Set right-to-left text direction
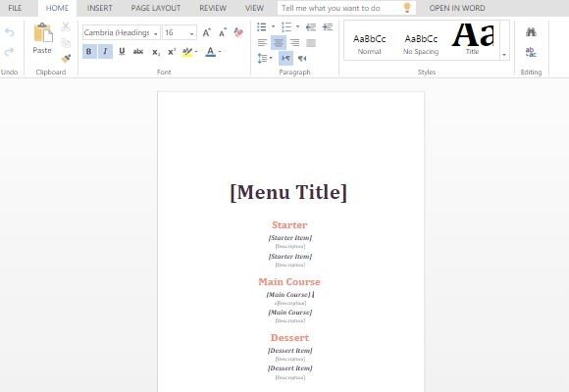 pos(302,58)
